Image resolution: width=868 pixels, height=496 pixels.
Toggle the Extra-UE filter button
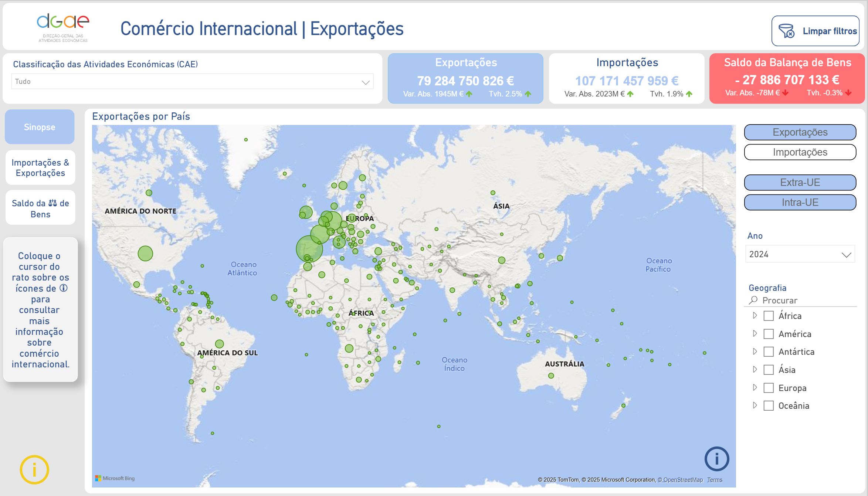point(800,183)
